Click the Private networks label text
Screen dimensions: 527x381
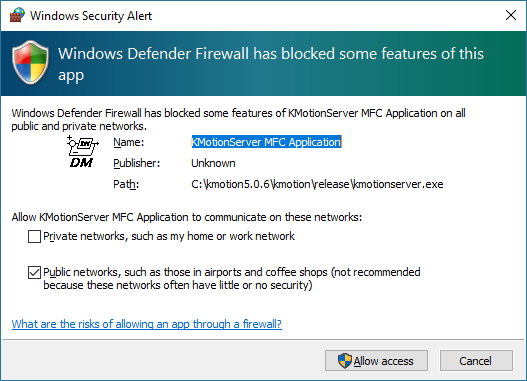coord(169,237)
